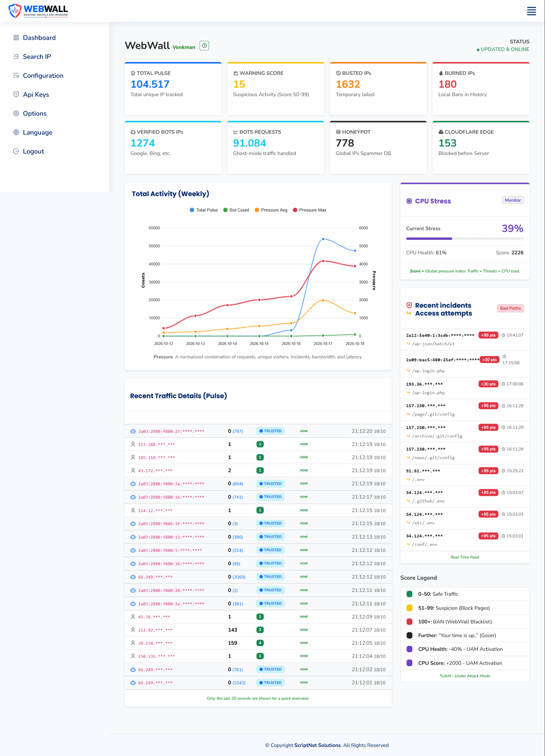Click the Language globe icon
Image resolution: width=545 pixels, height=756 pixels.
pos(16,132)
